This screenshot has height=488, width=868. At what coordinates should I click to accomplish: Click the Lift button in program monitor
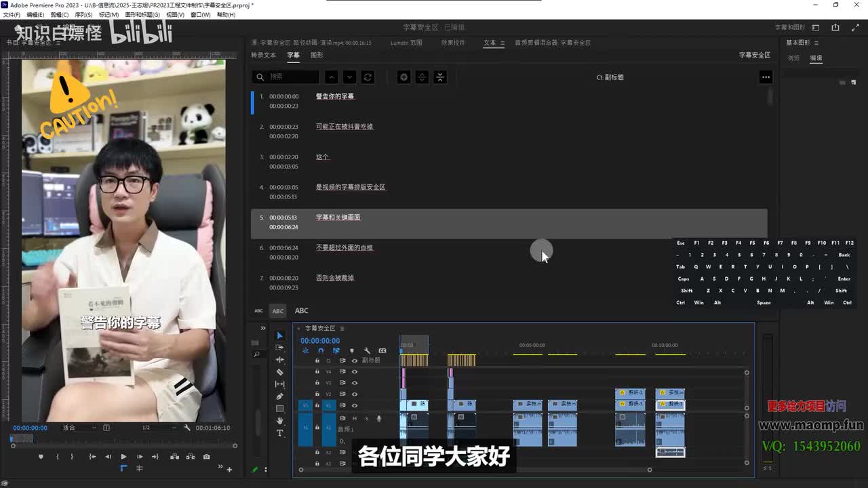click(x=174, y=456)
